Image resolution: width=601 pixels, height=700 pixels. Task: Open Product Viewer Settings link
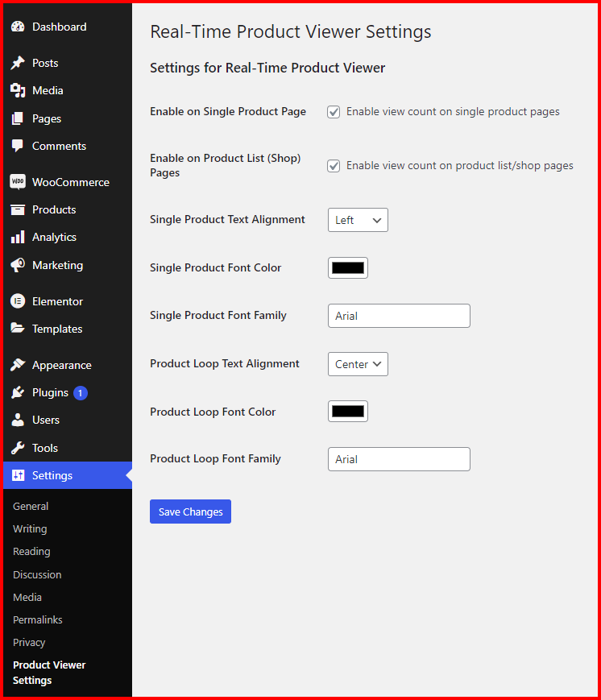(49, 673)
